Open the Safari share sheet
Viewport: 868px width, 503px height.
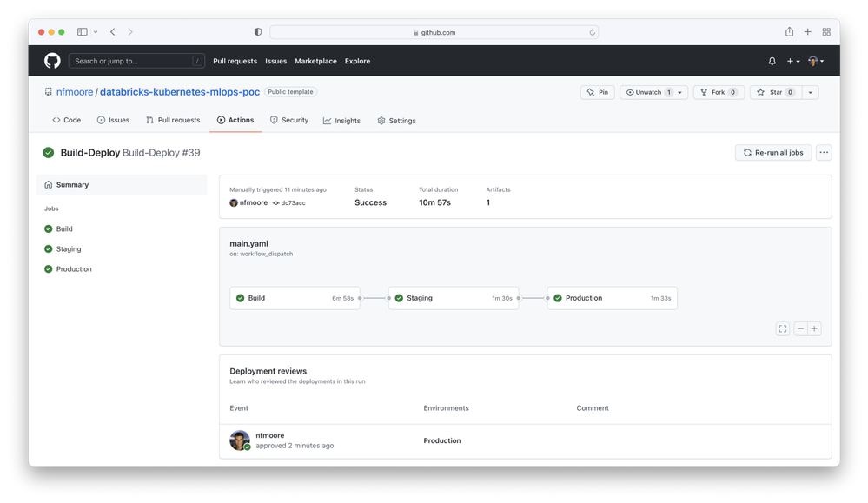pyautogui.click(x=789, y=31)
